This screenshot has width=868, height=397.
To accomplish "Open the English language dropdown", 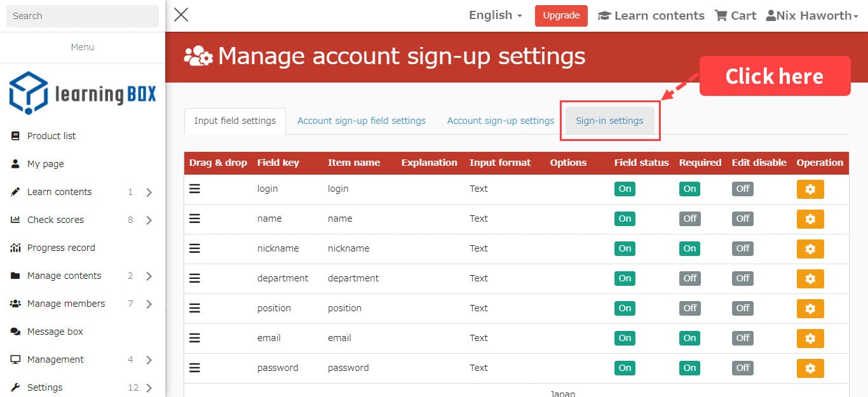I will pyautogui.click(x=495, y=15).
